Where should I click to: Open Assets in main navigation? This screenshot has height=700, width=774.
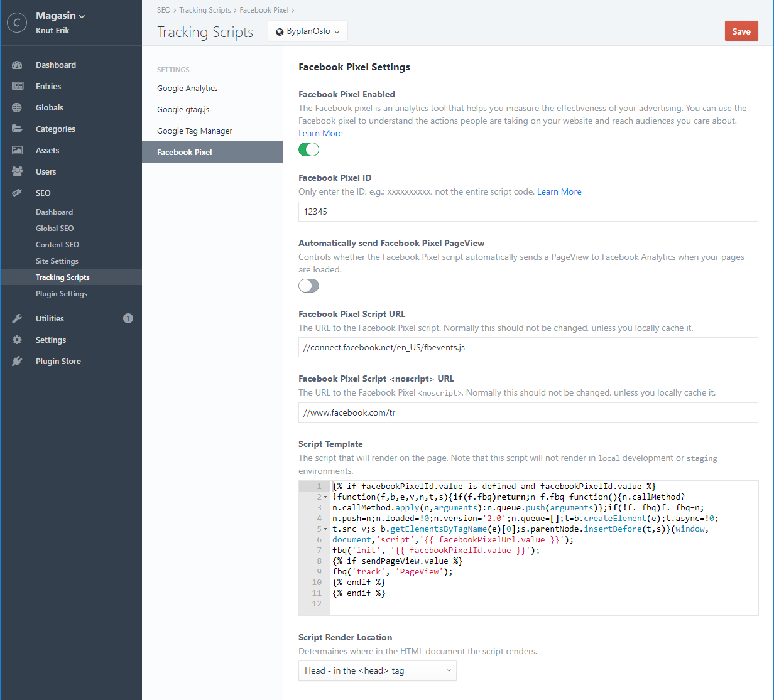coord(71,150)
